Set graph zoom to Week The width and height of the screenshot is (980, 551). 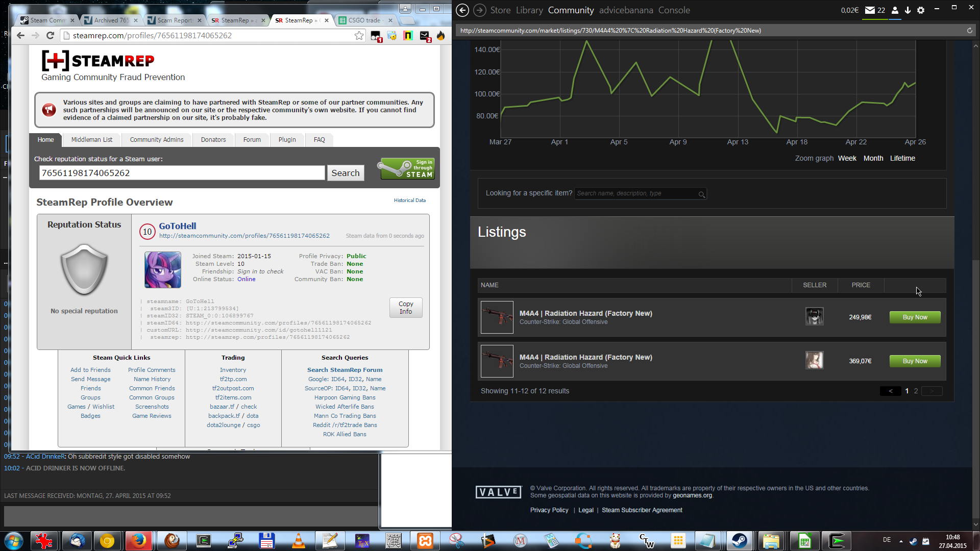coord(847,158)
